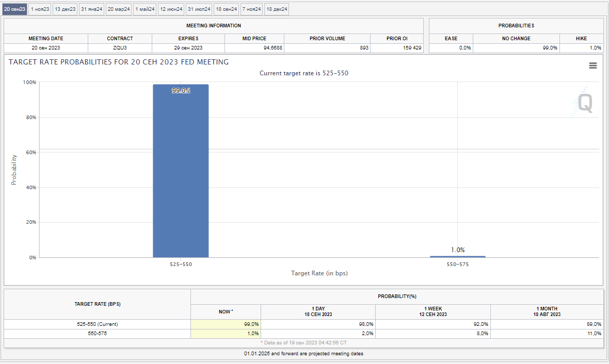Click the expires date 29 сен 2023
This screenshot has width=609, height=364.
[x=188, y=48]
